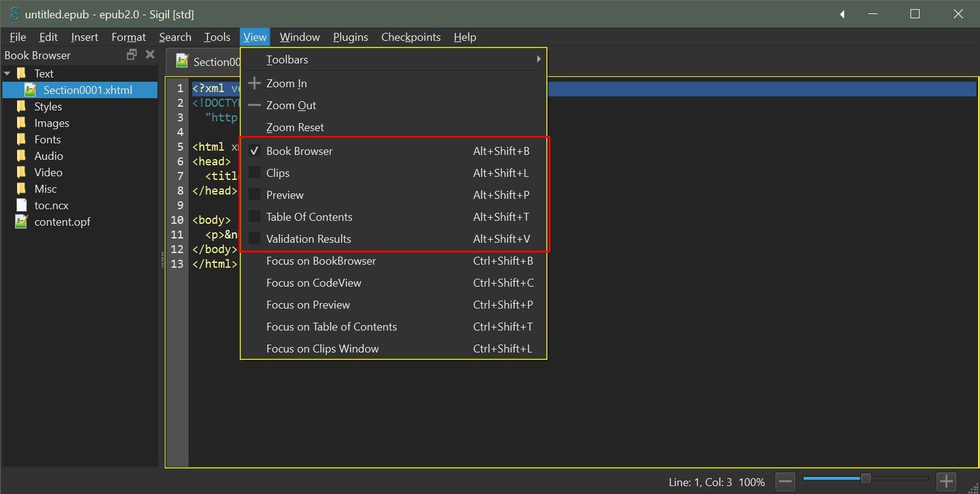Click the Text folder icon
Screen dimensions: 980x494
click(x=22, y=73)
